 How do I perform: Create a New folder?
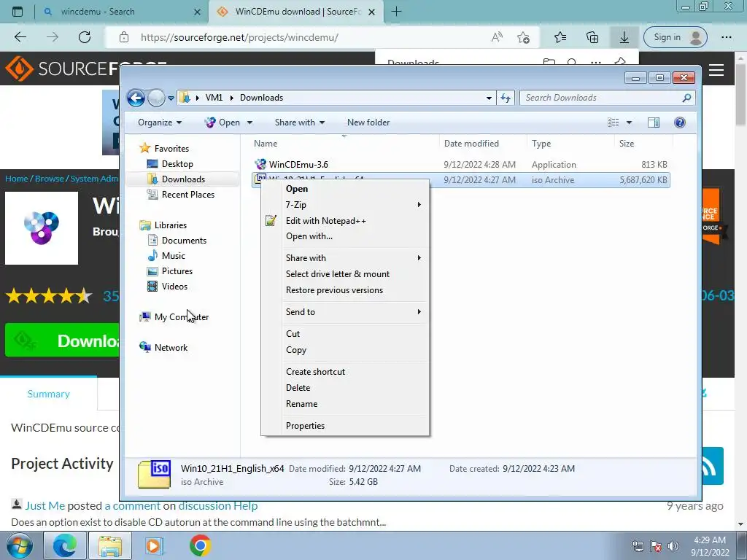[368, 122]
